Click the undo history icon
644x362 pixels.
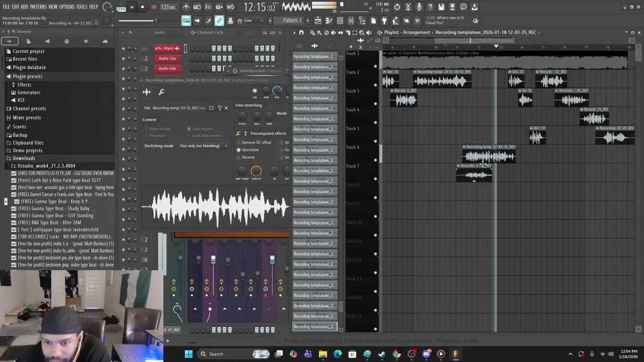(397, 7)
